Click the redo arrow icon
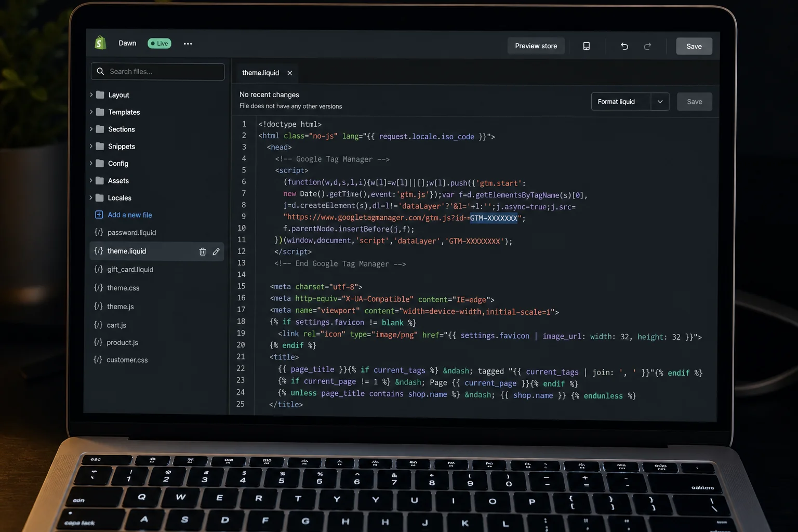The width and height of the screenshot is (798, 532). pyautogui.click(x=647, y=47)
